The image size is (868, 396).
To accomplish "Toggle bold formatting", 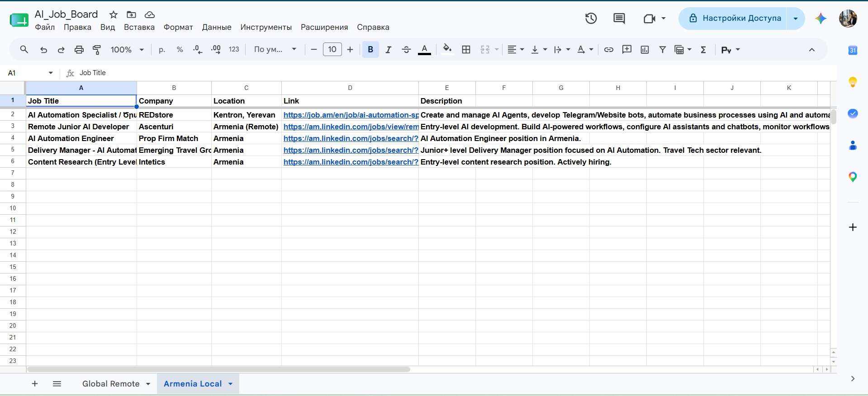I will (x=370, y=50).
